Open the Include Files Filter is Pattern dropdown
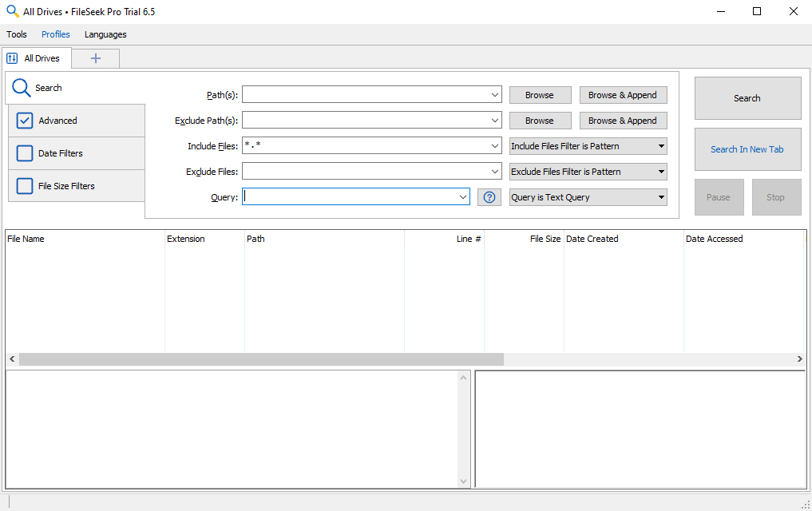This screenshot has height=511, width=812. pos(588,146)
